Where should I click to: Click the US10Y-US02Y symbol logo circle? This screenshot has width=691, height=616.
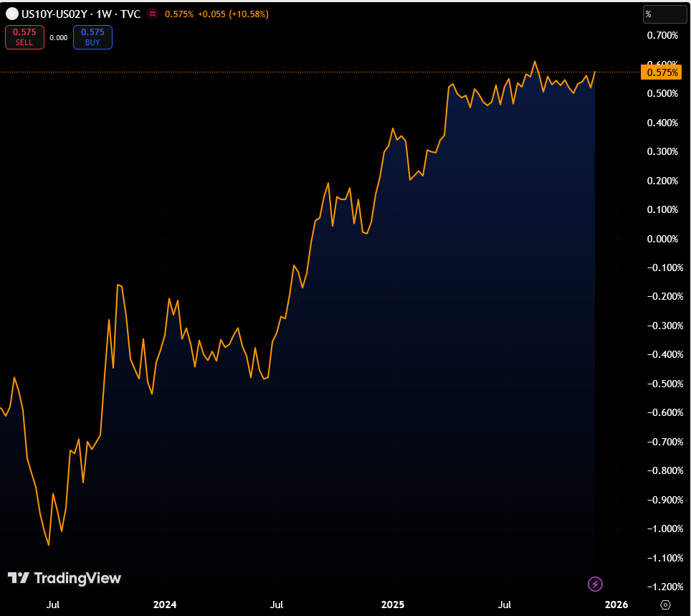click(11, 14)
